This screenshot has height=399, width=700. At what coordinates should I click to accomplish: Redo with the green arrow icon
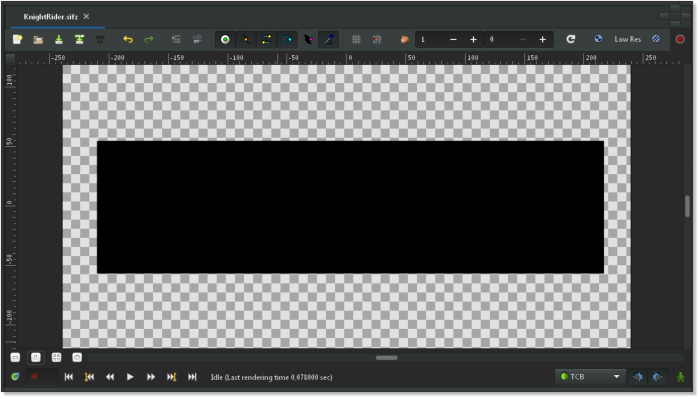(149, 40)
